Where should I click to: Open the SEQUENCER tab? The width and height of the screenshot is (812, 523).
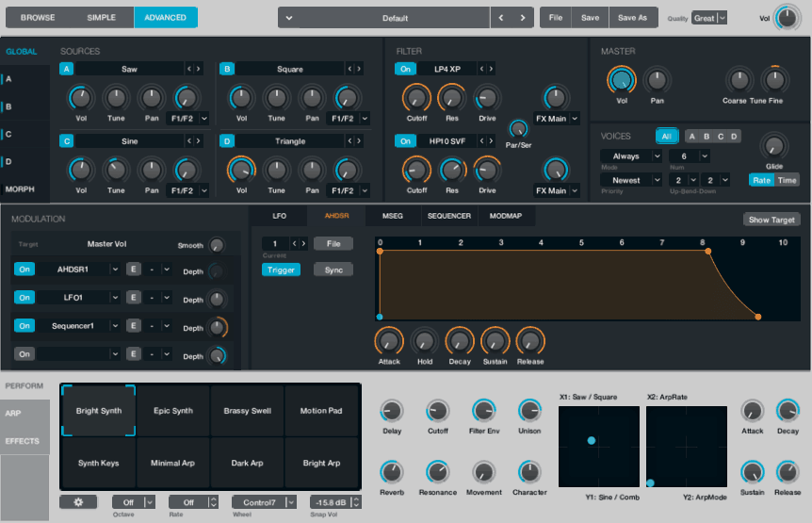(449, 216)
